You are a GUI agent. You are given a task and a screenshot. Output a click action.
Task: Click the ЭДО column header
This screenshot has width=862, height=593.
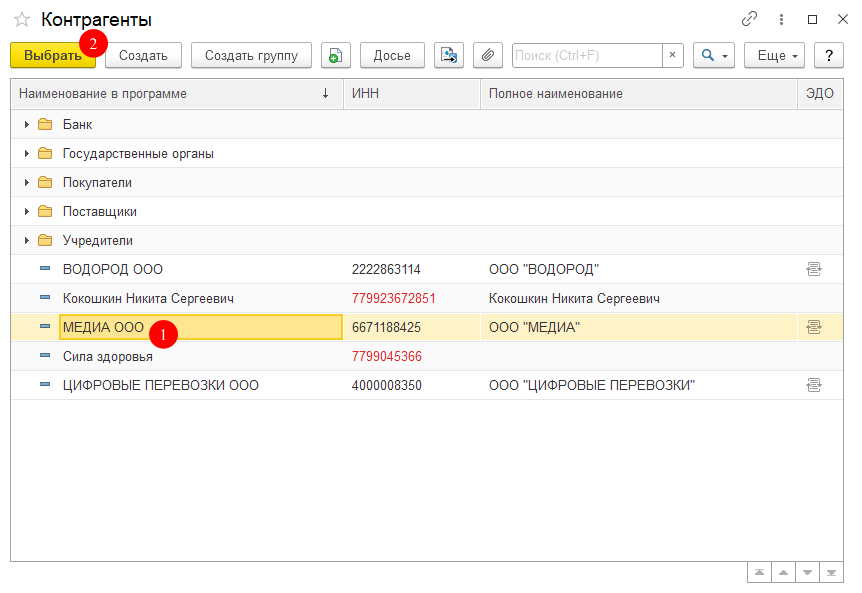pos(820,93)
